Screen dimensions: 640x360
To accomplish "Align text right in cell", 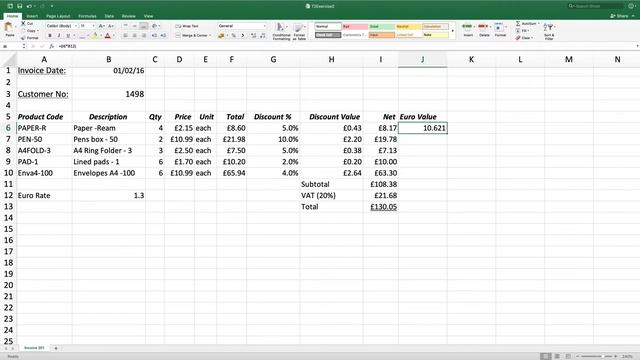I will [144, 36].
